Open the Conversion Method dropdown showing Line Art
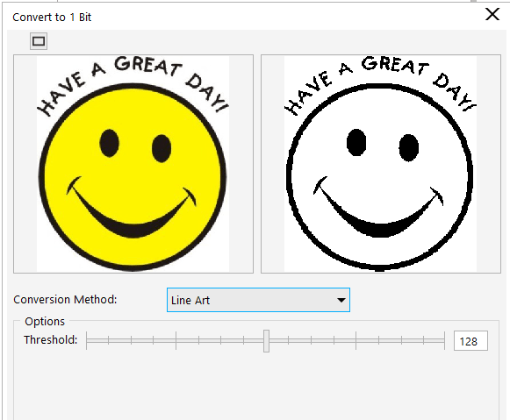 pos(258,300)
